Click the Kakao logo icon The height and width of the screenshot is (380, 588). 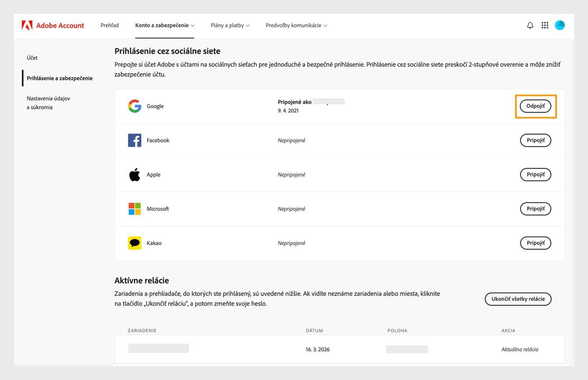tap(135, 243)
